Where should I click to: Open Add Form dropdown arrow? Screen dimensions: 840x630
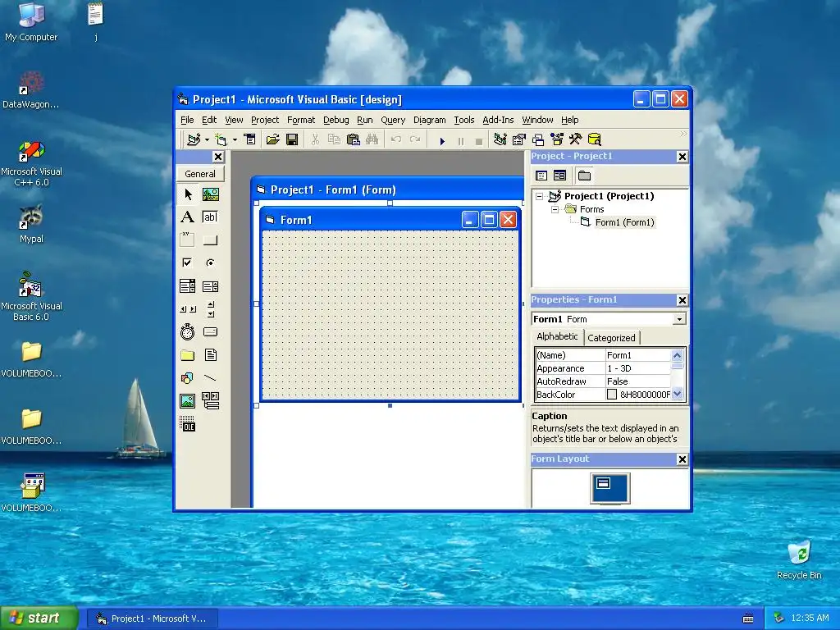click(235, 139)
